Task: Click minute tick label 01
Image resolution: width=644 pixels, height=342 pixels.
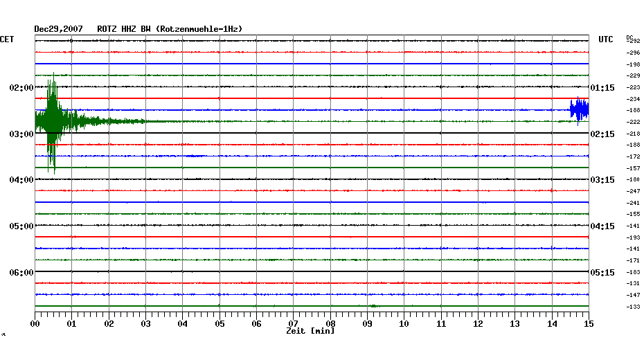Action: pyautogui.click(x=71, y=323)
